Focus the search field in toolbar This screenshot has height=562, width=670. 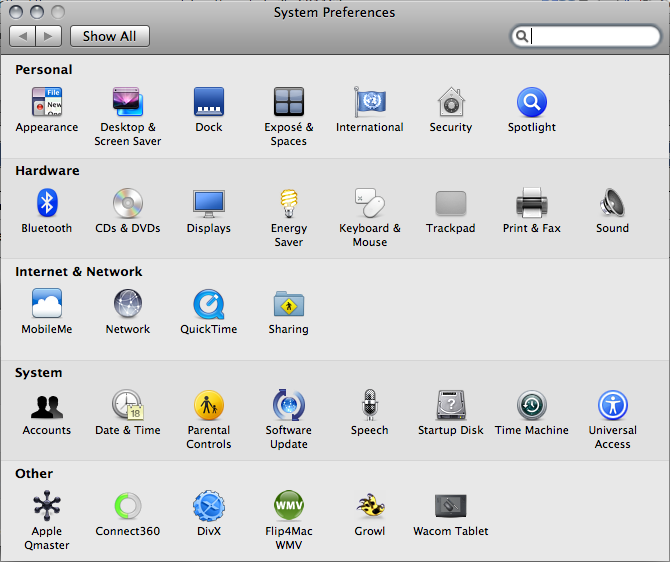585,36
